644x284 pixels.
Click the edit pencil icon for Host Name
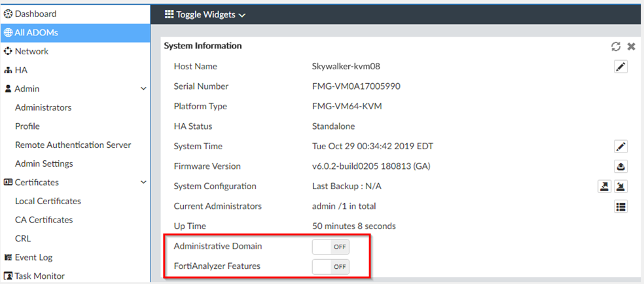[620, 66]
